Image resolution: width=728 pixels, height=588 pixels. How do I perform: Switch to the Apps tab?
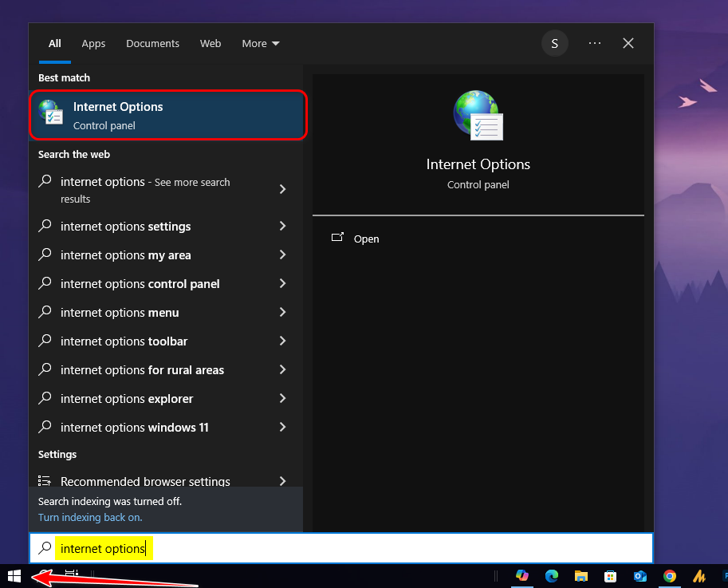coord(93,44)
